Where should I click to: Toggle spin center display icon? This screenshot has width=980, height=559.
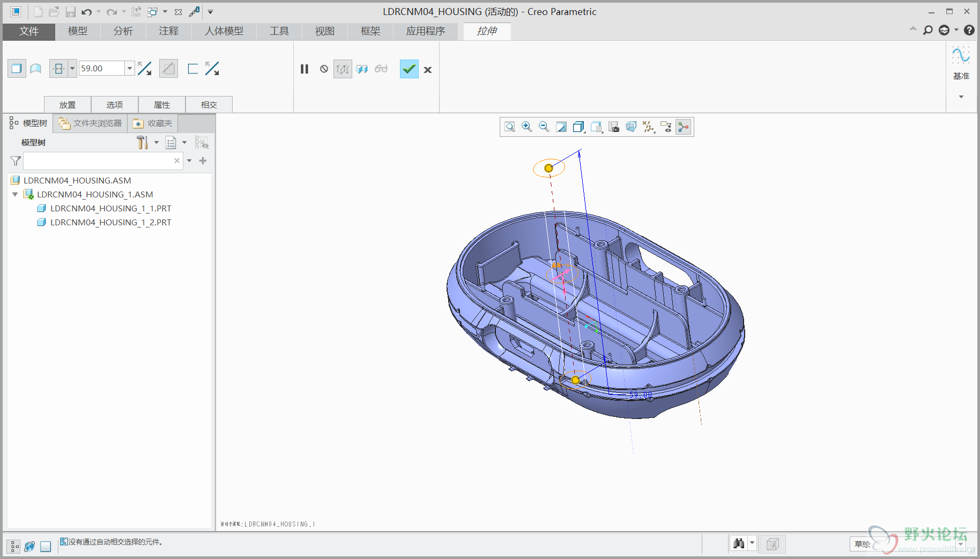683,127
